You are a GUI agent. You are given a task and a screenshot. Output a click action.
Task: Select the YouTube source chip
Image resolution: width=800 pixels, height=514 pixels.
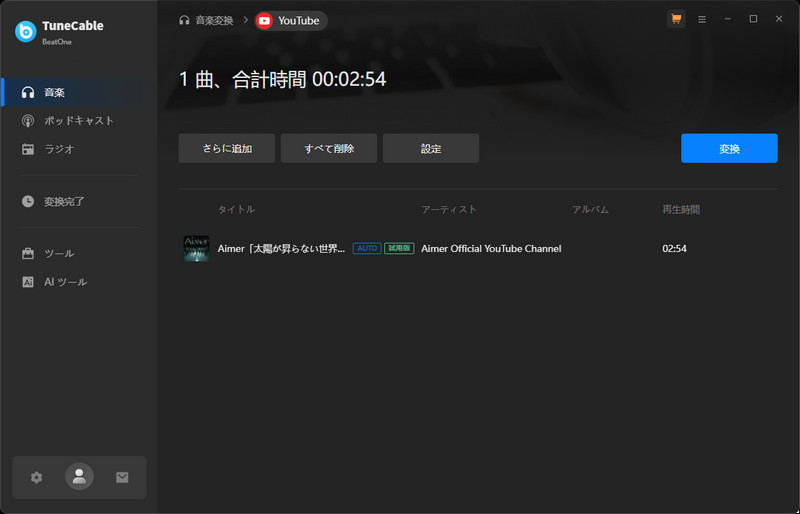coord(291,20)
